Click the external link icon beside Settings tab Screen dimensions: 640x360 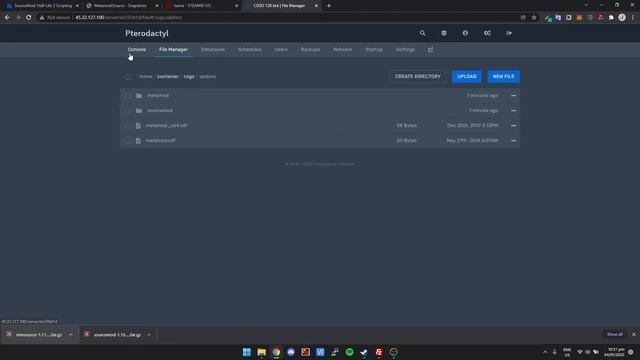[x=431, y=50]
